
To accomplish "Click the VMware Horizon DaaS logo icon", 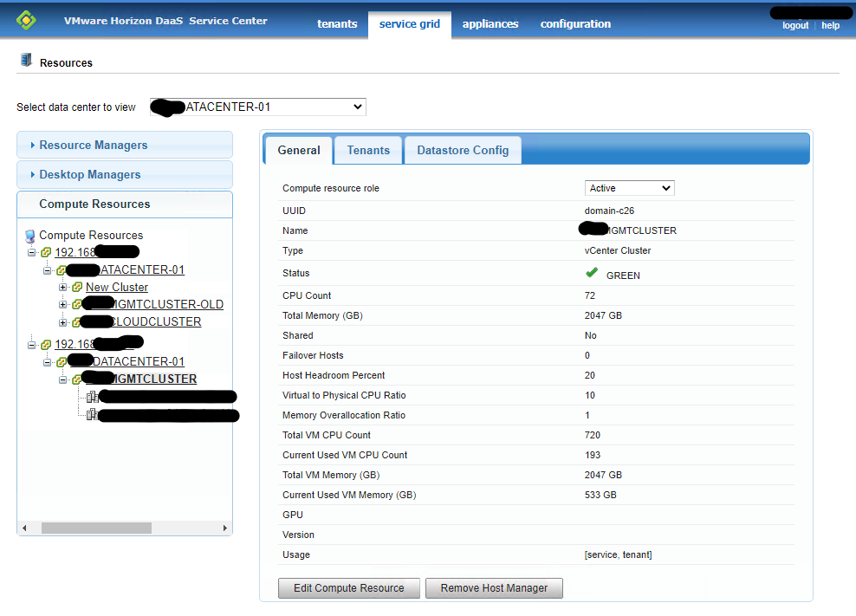I will pos(26,21).
